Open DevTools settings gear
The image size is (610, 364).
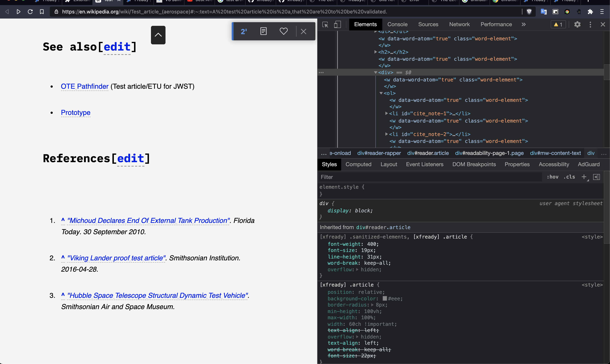578,24
